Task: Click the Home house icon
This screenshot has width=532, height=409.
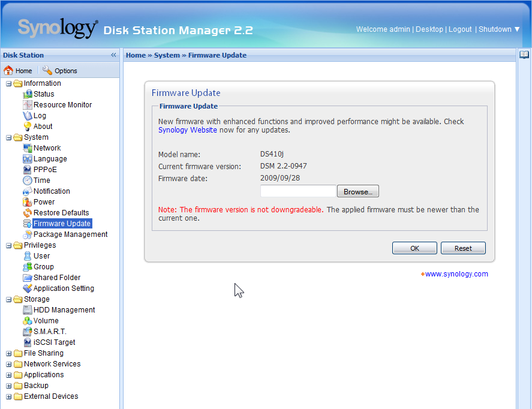Action: click(x=8, y=70)
